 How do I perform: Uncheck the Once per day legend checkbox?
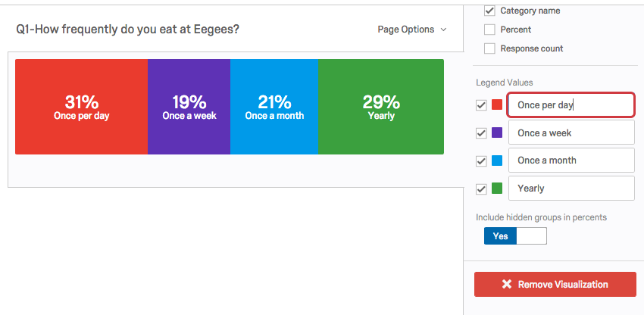[481, 105]
